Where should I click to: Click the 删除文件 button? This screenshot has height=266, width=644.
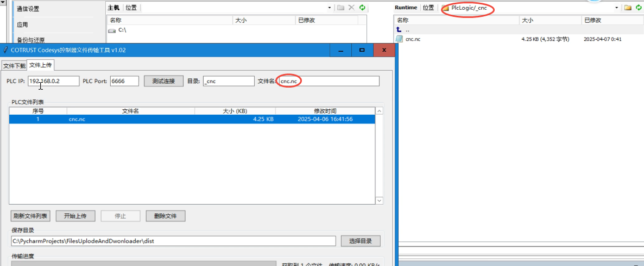point(166,216)
